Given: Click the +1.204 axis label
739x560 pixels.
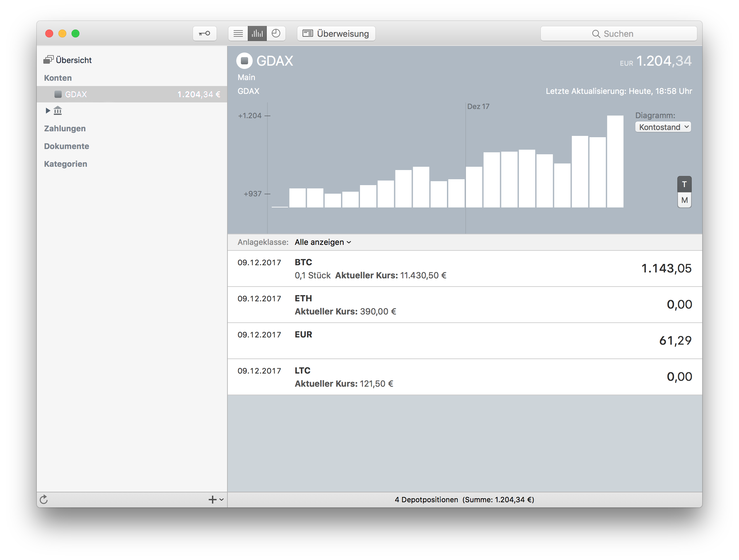Looking at the screenshot, I should pyautogui.click(x=250, y=116).
